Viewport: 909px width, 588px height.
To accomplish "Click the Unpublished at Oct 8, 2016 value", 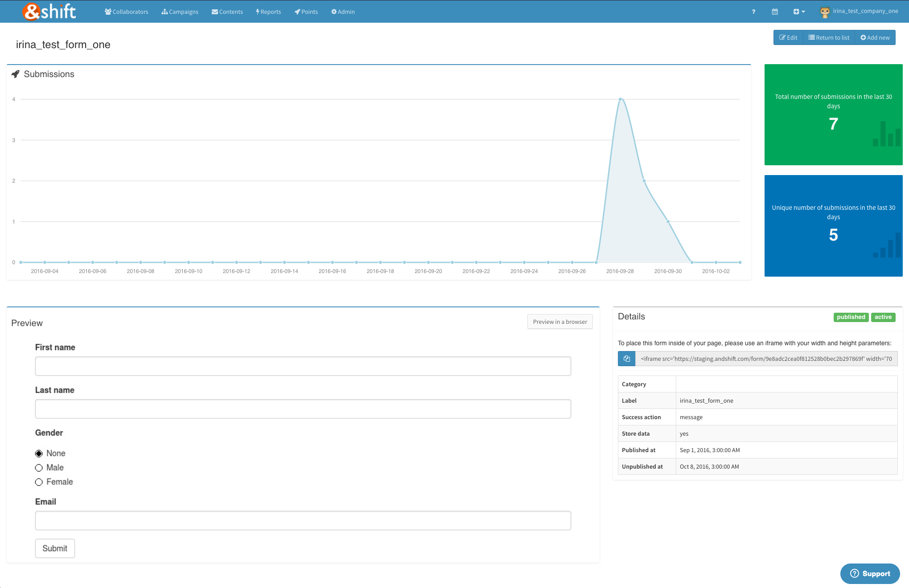I will point(709,466).
